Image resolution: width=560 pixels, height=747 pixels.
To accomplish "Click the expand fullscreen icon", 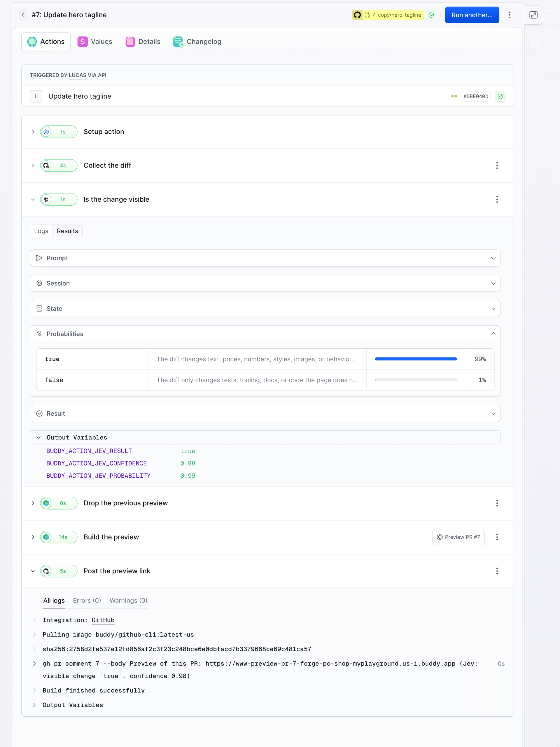I will [x=533, y=15].
